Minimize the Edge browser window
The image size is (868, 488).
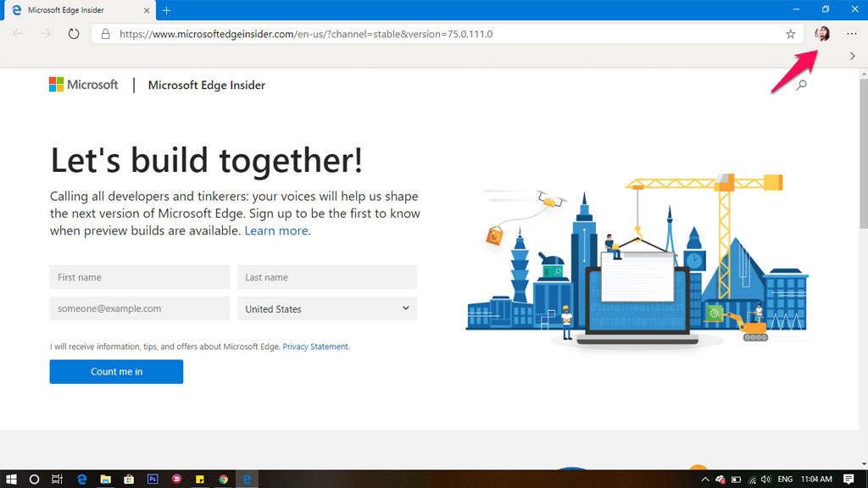(797, 9)
